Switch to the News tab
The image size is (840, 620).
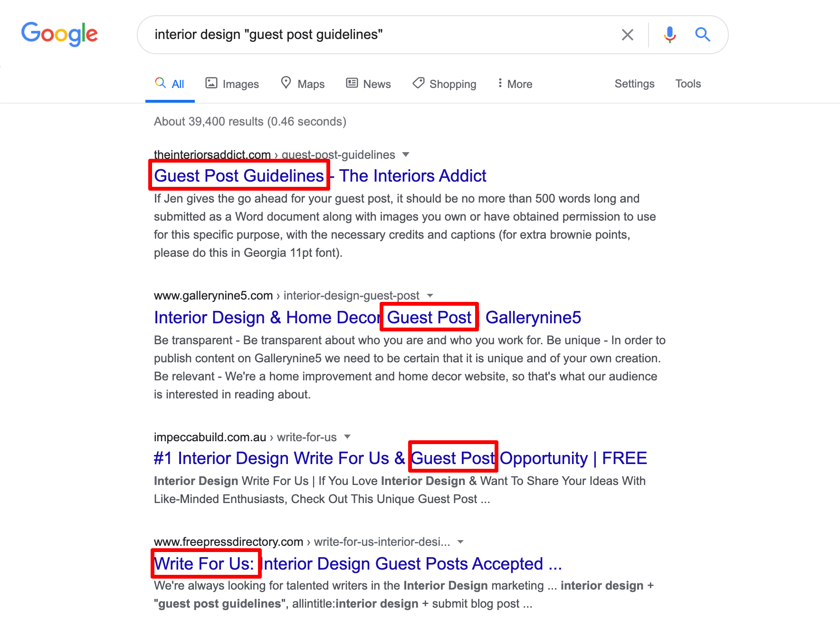(369, 84)
